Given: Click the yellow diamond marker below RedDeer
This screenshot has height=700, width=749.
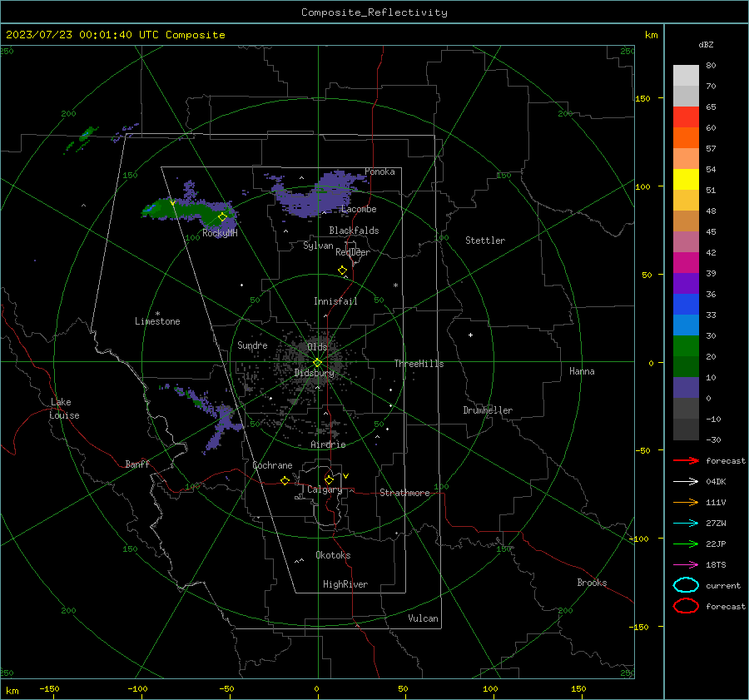Looking at the screenshot, I should pyautogui.click(x=342, y=270).
